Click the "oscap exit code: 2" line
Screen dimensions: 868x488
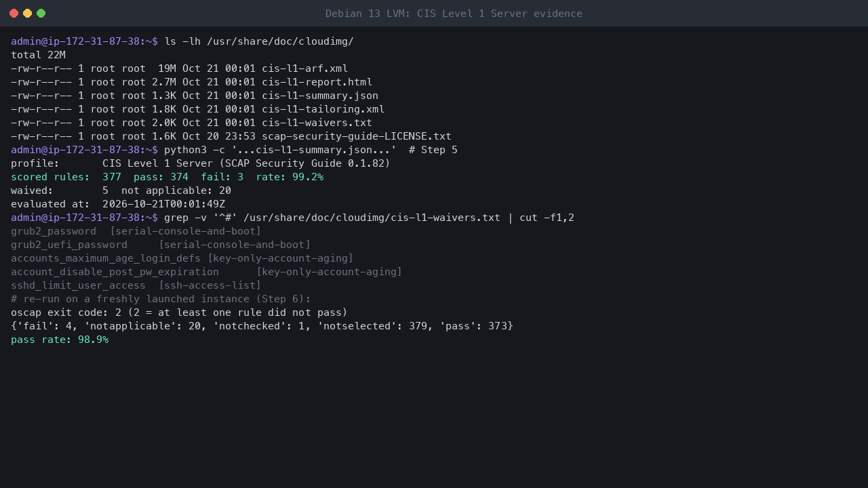click(179, 312)
